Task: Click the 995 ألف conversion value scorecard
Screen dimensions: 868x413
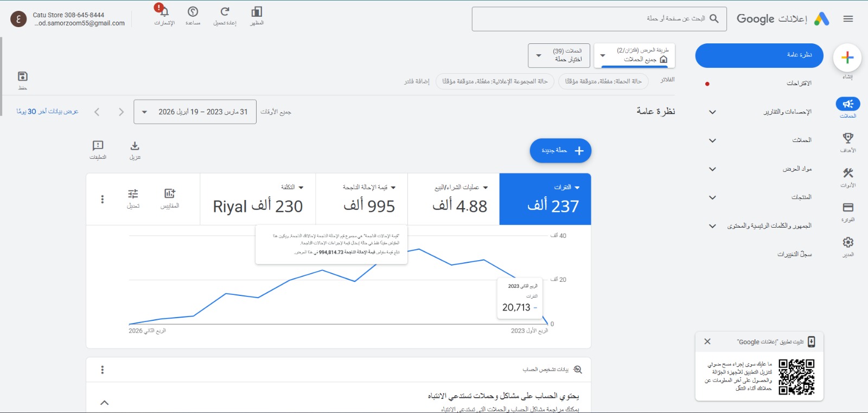Action: pos(362,199)
